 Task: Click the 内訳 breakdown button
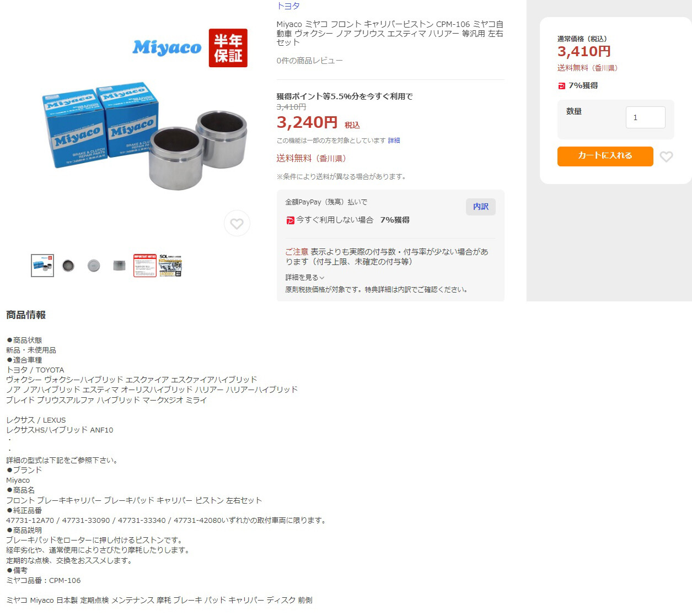tap(481, 207)
